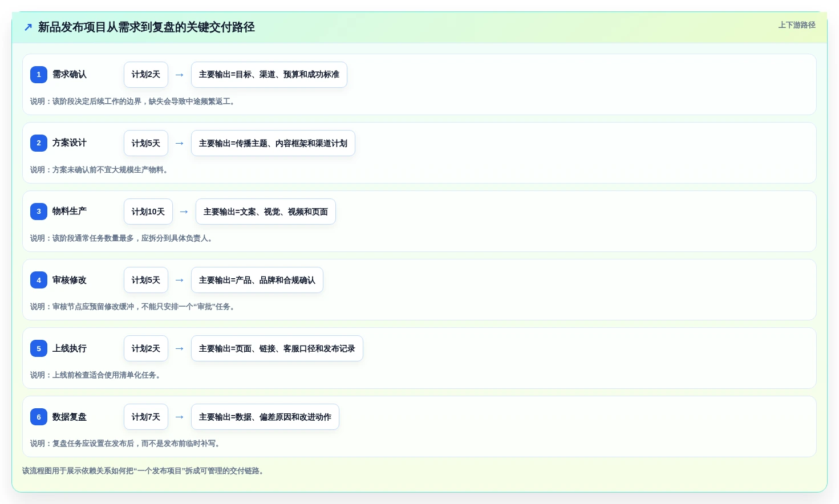Open the output chip 传播主题、内容框架和渠道计划
The height and width of the screenshot is (504, 839).
(273, 143)
